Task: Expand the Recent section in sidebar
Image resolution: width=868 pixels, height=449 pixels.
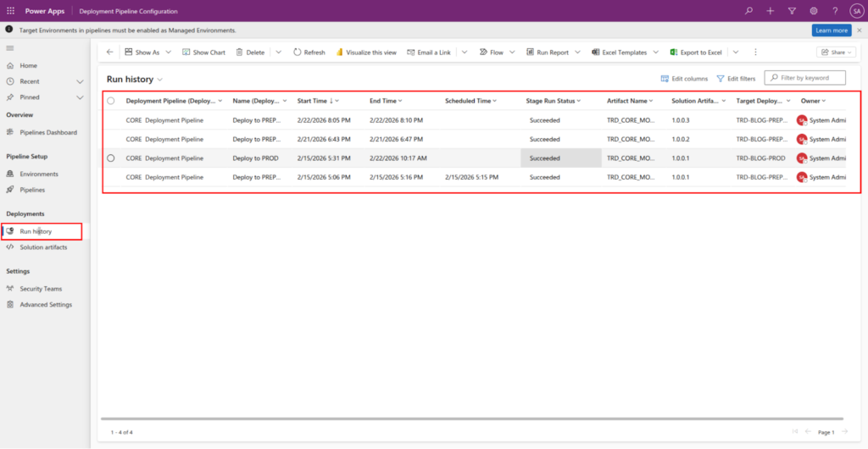Action: pos(80,82)
